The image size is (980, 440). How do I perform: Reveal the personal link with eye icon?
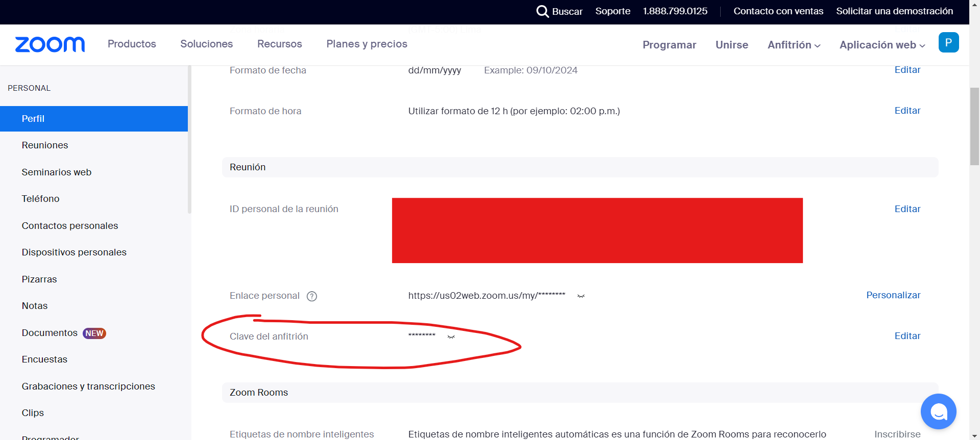point(581,296)
